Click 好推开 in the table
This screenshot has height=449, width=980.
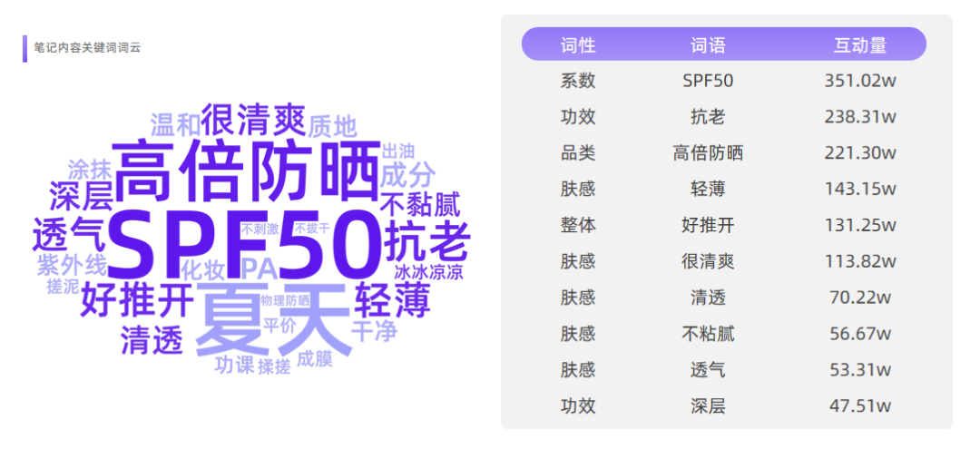point(708,226)
